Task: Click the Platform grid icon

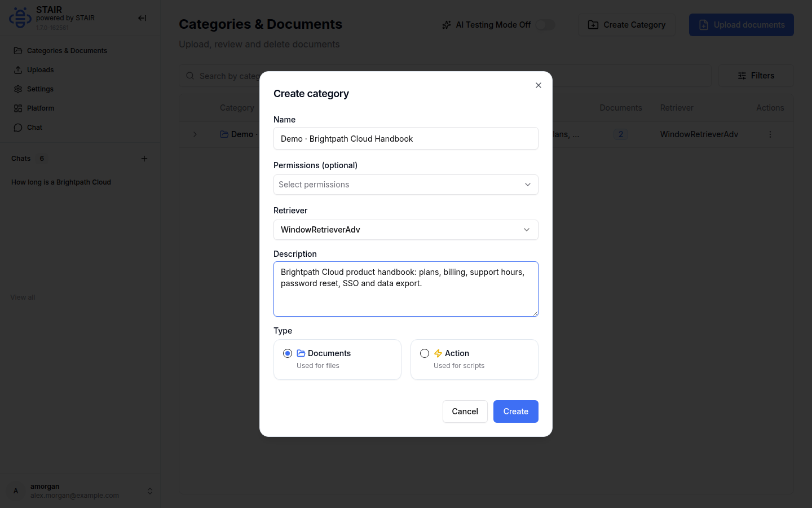Action: click(x=18, y=108)
